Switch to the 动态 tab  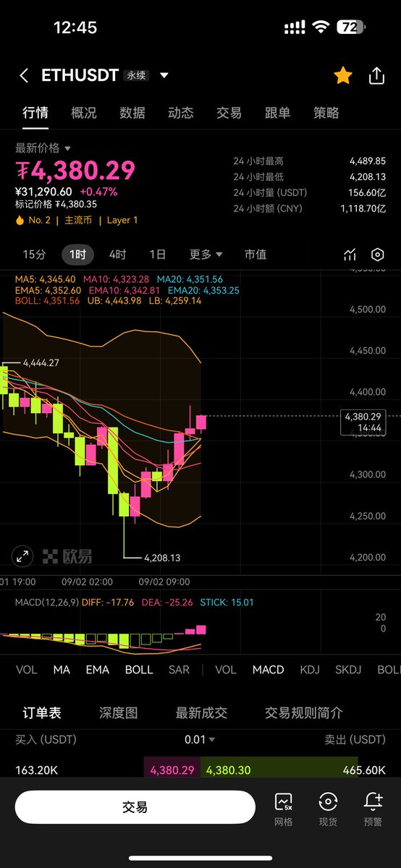pyautogui.click(x=180, y=113)
